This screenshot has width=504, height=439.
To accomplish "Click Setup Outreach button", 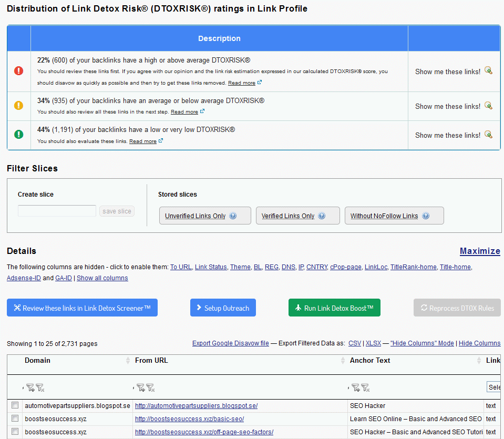I will tap(223, 308).
